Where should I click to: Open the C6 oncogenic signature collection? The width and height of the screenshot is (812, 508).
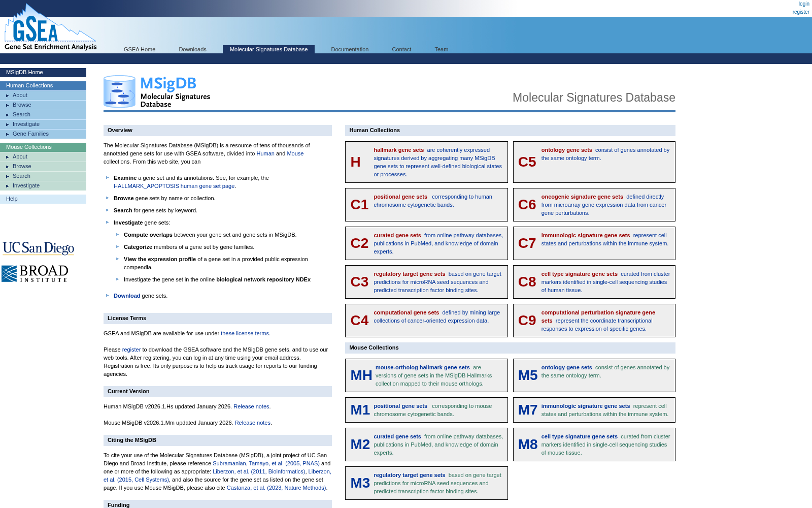594,205
